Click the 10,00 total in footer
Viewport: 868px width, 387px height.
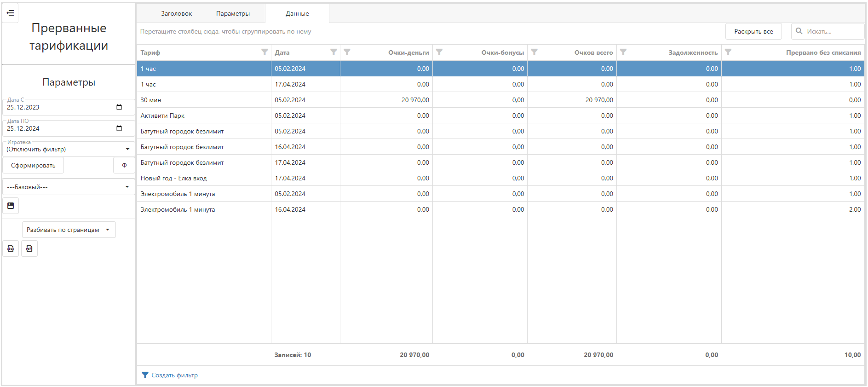point(852,355)
